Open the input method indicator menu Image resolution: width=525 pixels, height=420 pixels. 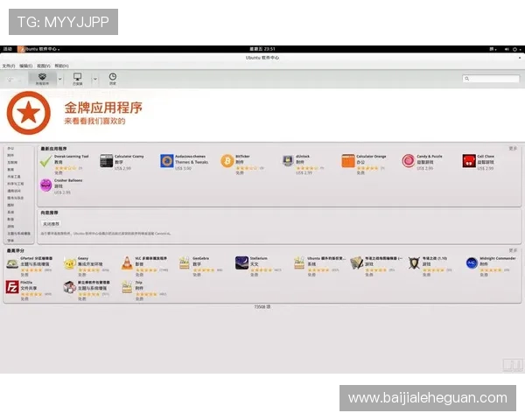(493, 49)
